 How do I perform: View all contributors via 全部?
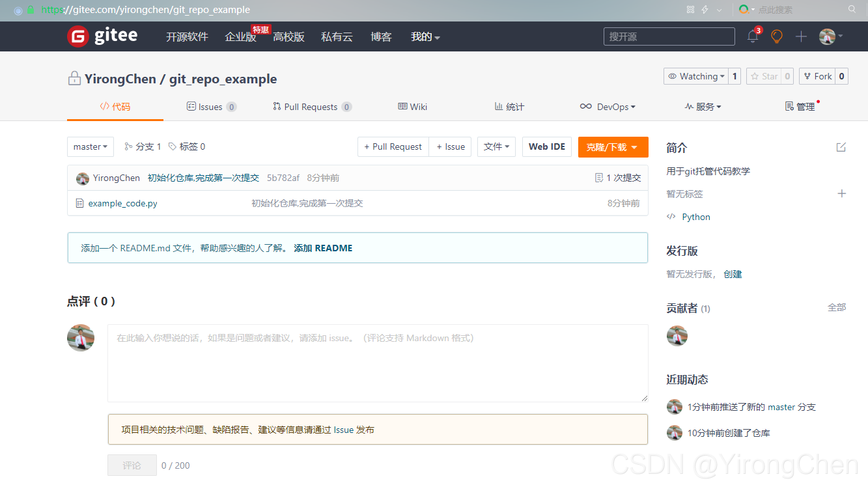click(837, 307)
